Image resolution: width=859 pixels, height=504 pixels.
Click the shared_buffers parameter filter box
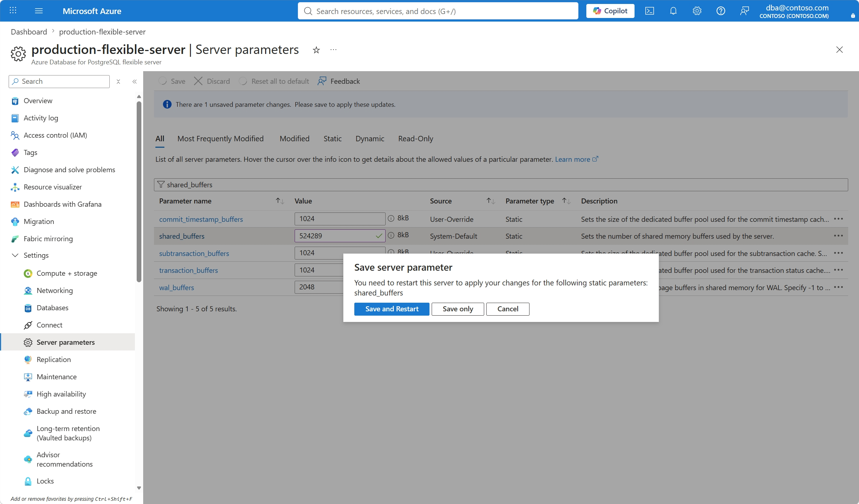click(x=501, y=185)
